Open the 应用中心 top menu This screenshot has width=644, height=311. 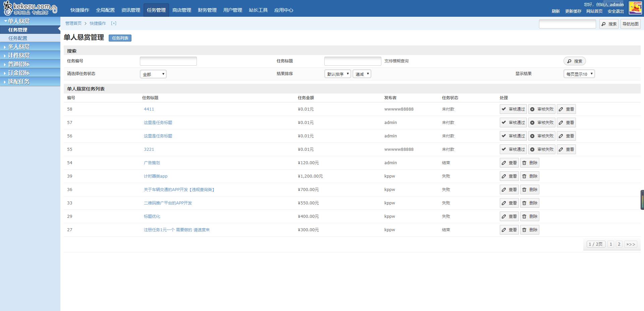coord(284,10)
